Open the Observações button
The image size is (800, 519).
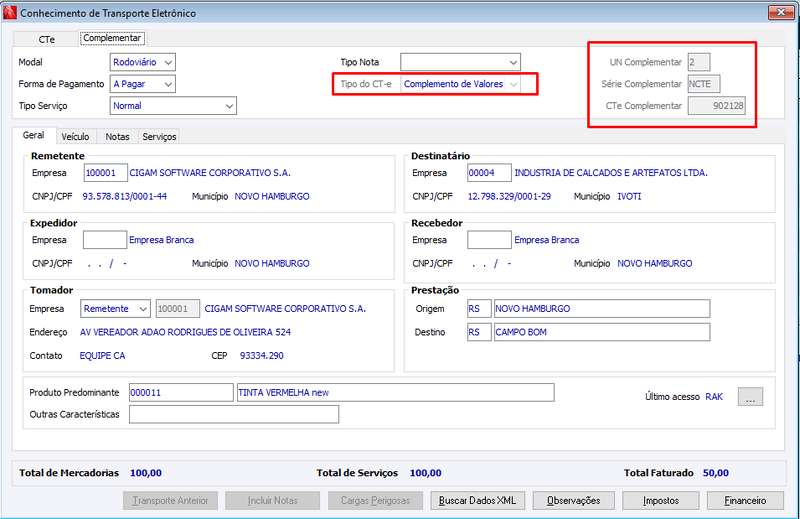click(x=573, y=501)
